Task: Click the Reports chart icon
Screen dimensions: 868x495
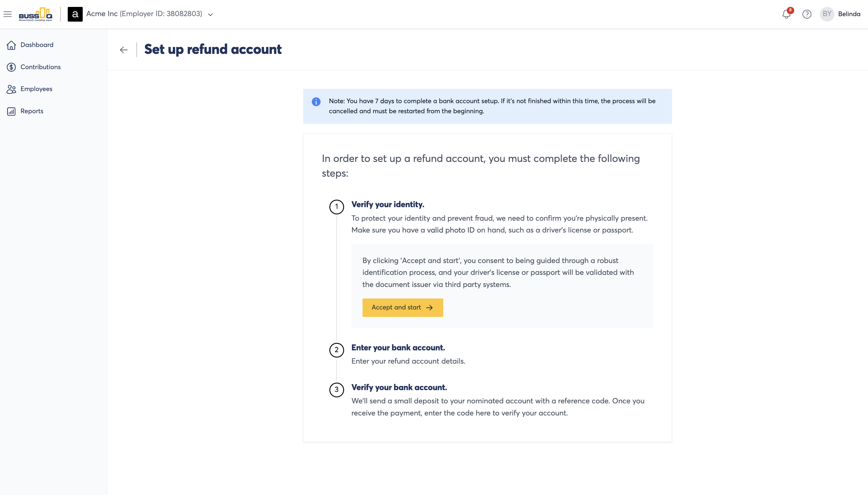Action: (11, 111)
